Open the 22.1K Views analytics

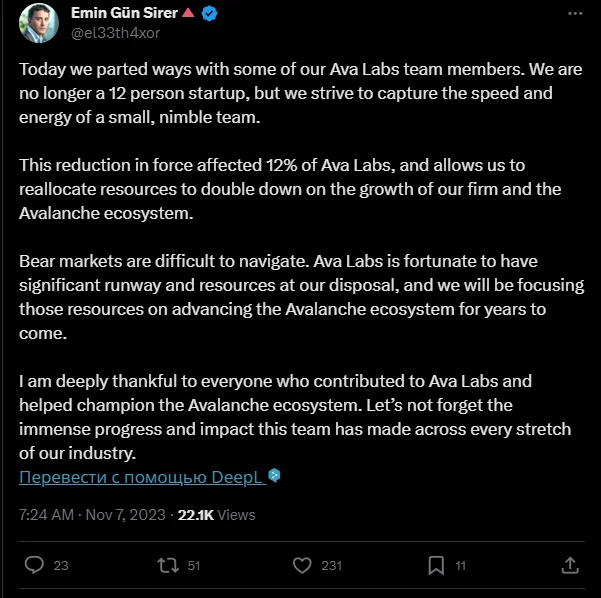pyautogui.click(x=216, y=515)
